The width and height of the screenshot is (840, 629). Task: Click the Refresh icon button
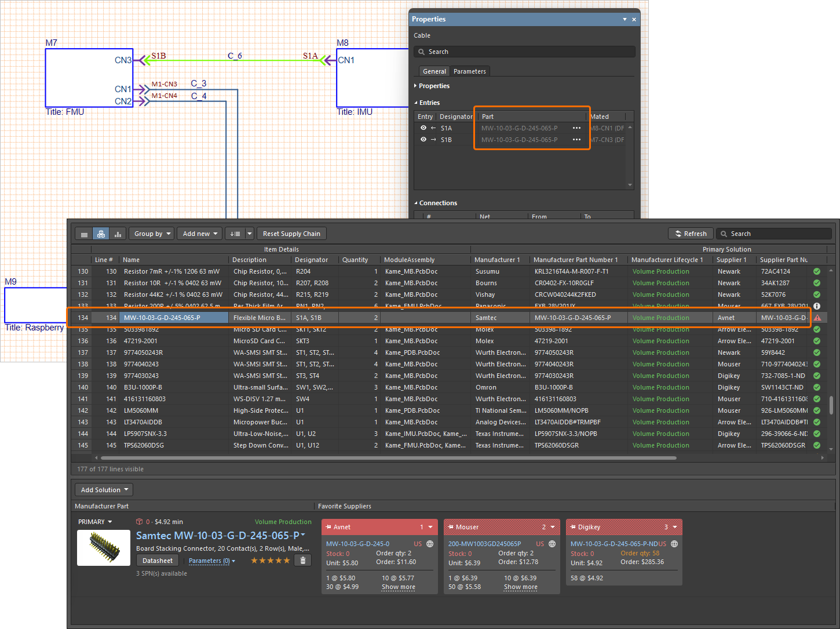coord(691,234)
